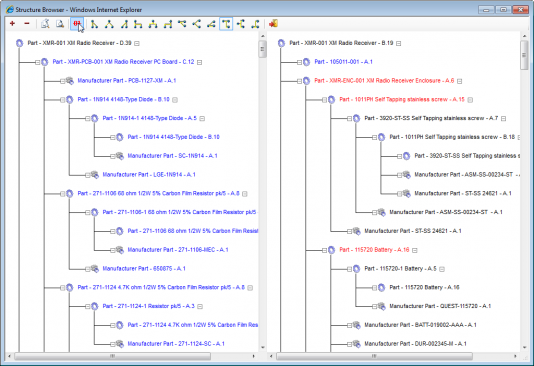Select Part 1011PH Self Tapping screw B.18
This screenshot has height=366, width=534.
click(452, 137)
